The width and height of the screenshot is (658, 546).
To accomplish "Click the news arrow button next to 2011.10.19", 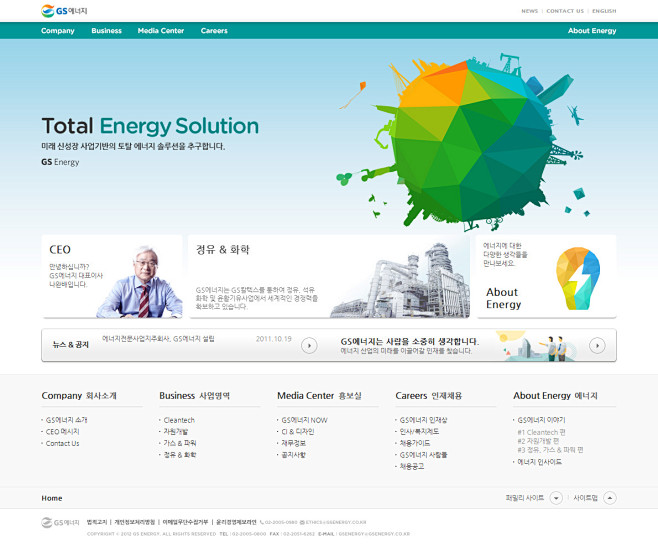I will (309, 346).
